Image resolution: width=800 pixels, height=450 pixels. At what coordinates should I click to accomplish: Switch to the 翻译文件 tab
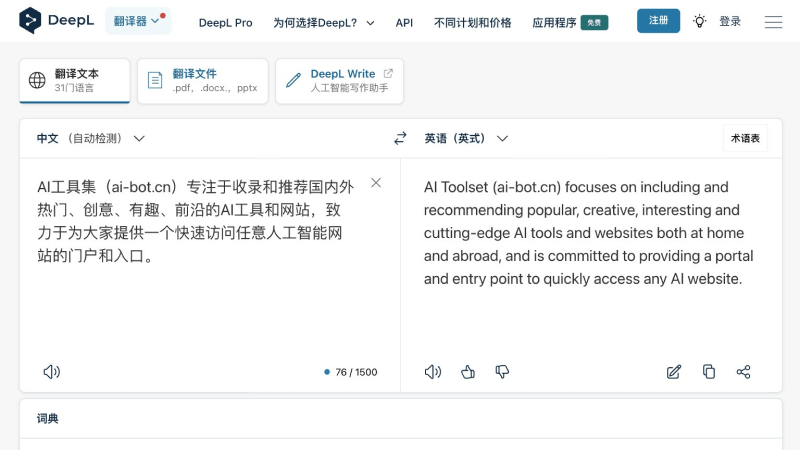(202, 81)
